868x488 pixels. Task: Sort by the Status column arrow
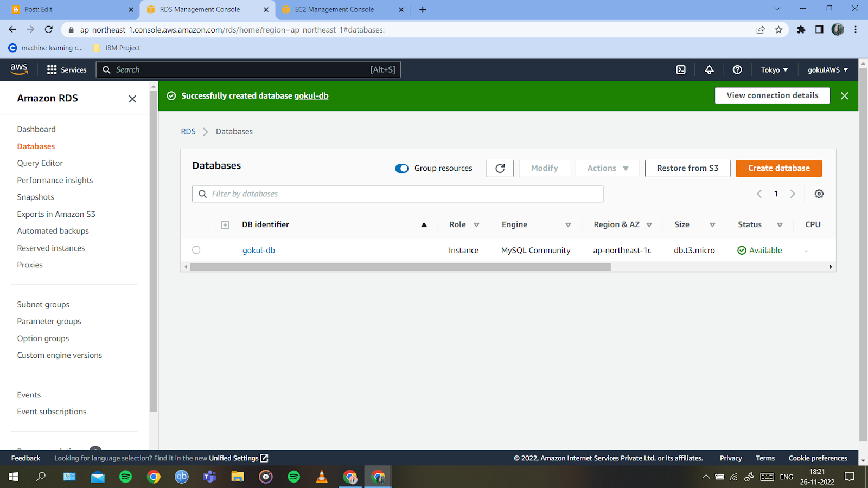pos(780,225)
